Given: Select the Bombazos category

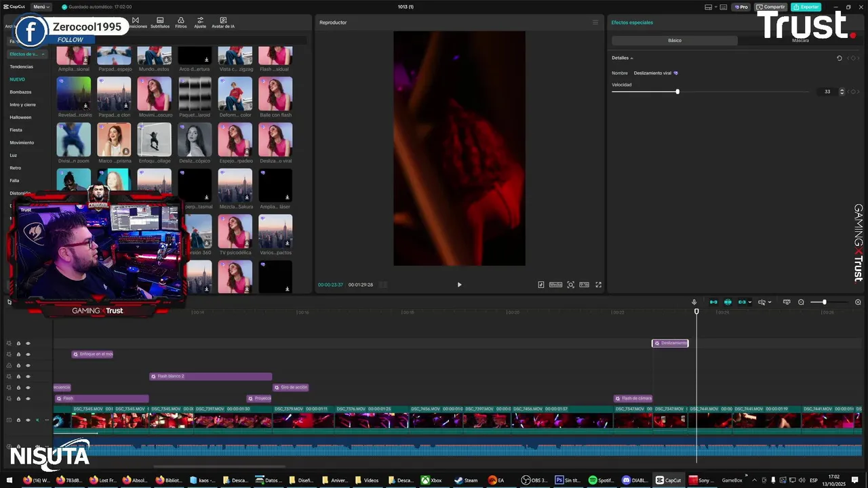Looking at the screenshot, I should point(20,91).
